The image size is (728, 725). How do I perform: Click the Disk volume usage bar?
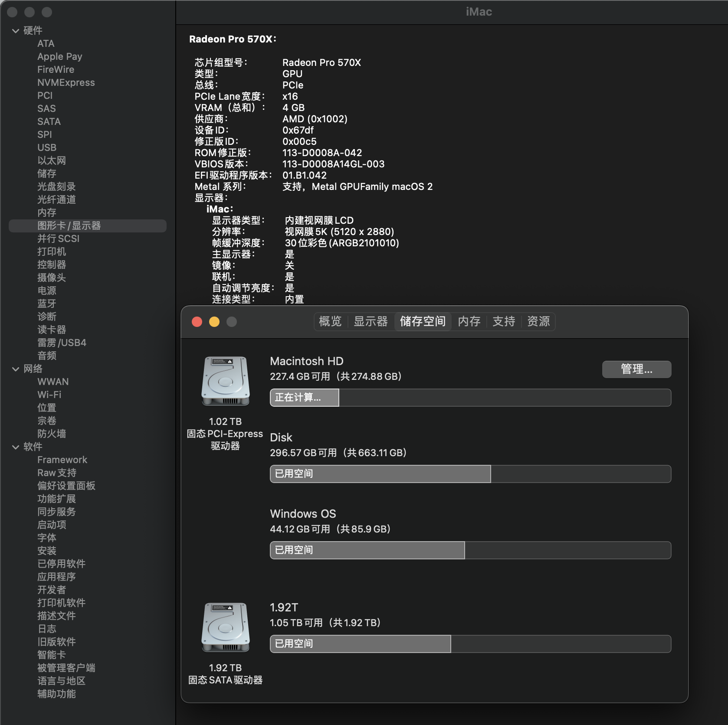point(470,474)
